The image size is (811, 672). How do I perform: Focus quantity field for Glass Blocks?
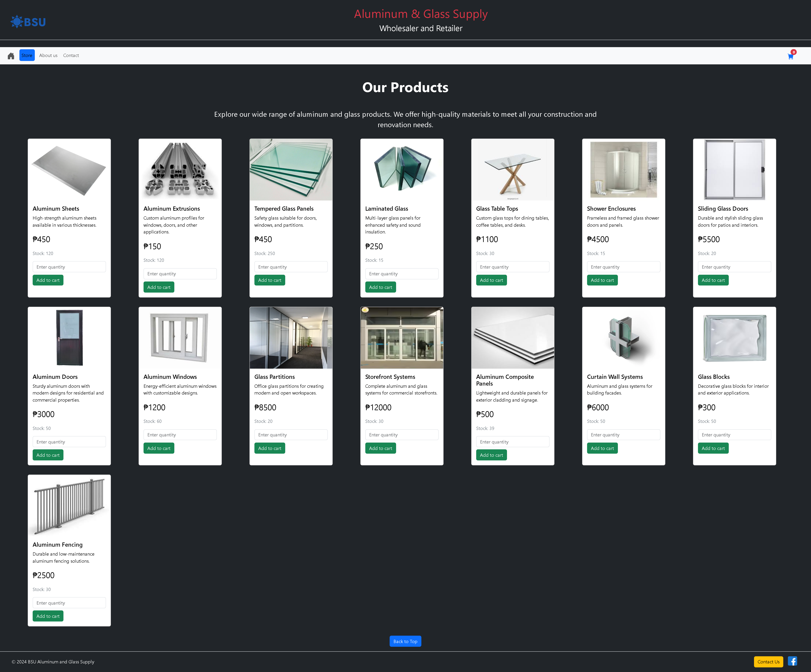click(734, 435)
